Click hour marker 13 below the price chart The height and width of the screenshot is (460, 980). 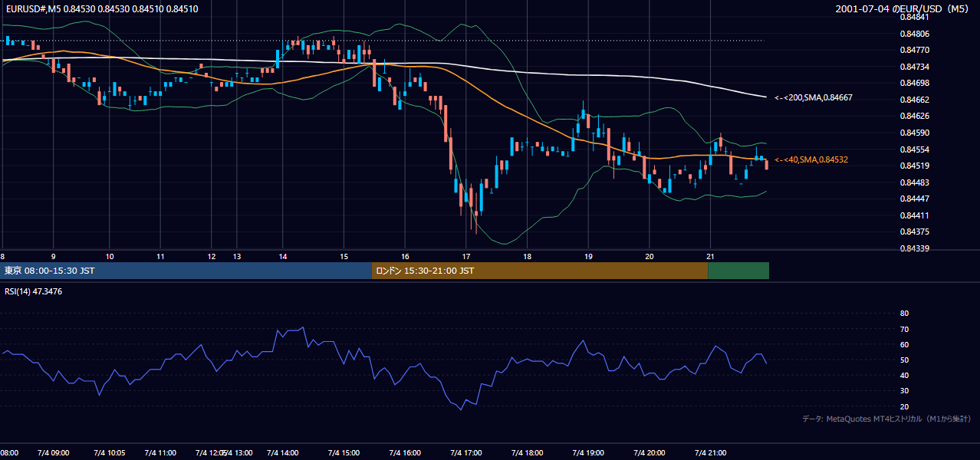coord(237,257)
